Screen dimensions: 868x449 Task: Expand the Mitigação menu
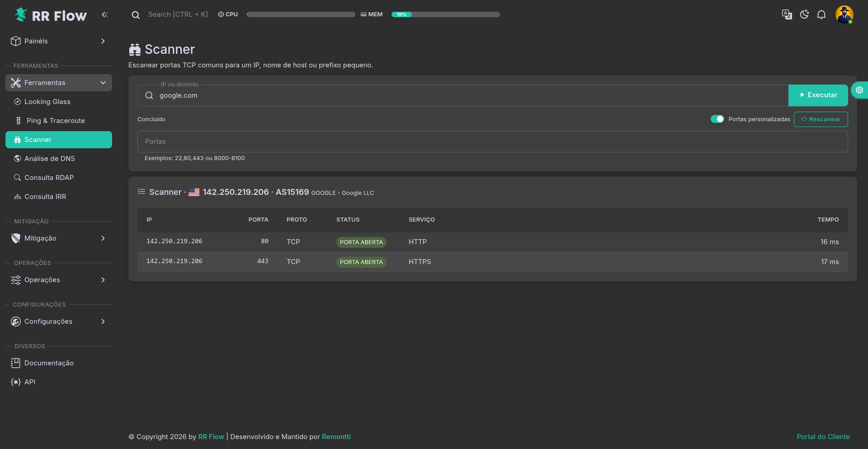tap(59, 238)
